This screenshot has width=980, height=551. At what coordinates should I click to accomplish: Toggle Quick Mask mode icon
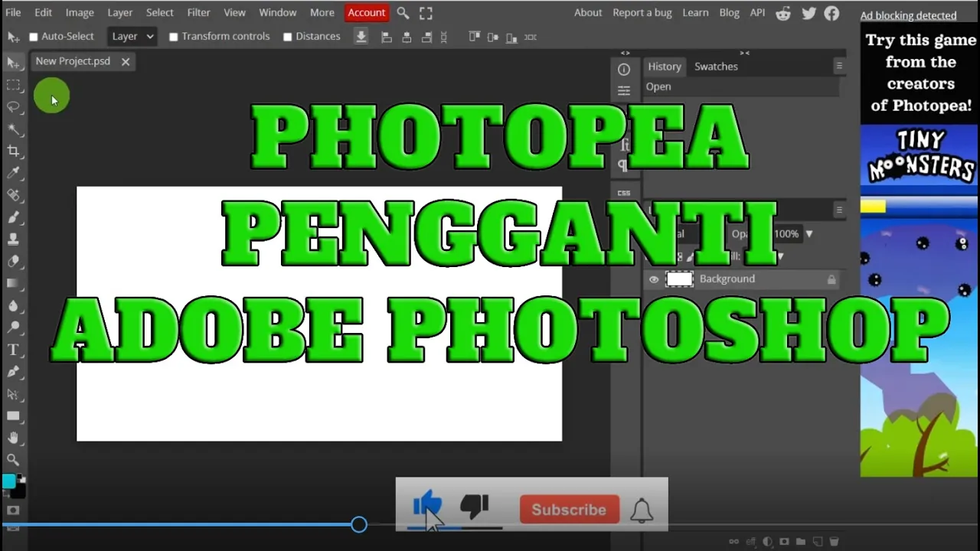13,510
